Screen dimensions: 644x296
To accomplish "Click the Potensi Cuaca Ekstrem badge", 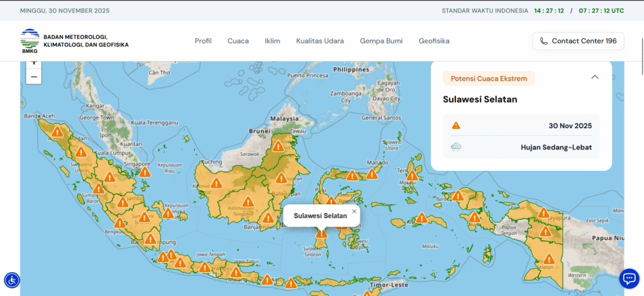I will [x=489, y=79].
